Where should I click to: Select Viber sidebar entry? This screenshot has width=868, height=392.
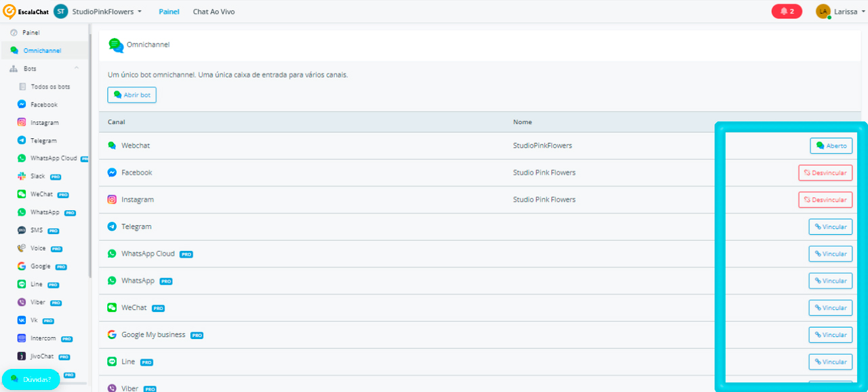[x=38, y=302]
